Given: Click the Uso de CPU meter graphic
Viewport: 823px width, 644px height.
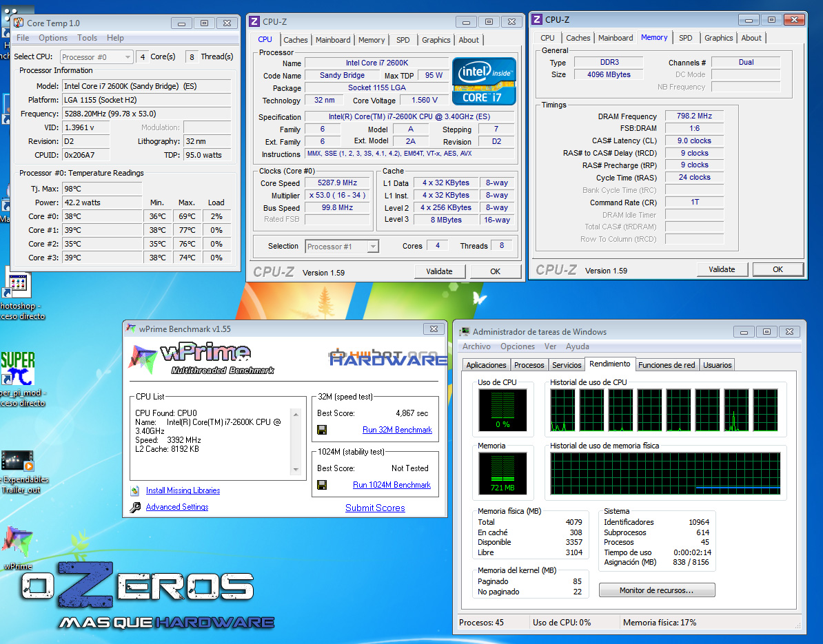Looking at the screenshot, I should pyautogui.click(x=502, y=410).
